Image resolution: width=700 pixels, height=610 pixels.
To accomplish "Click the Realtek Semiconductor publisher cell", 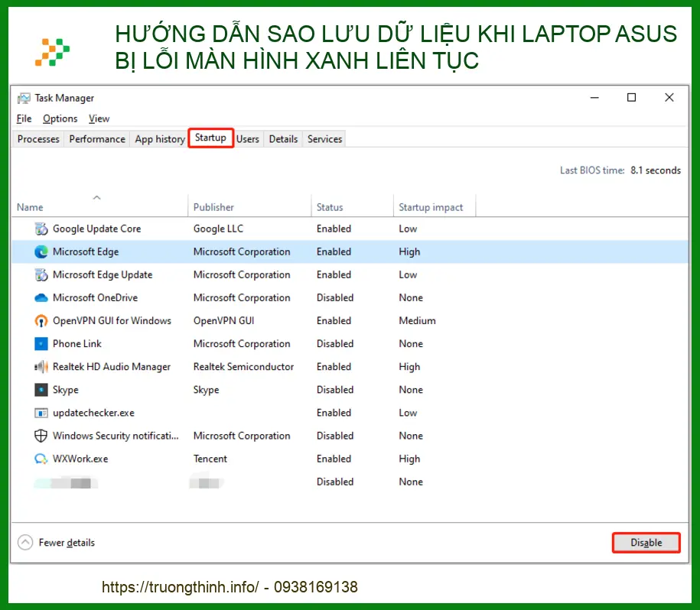I will [244, 367].
